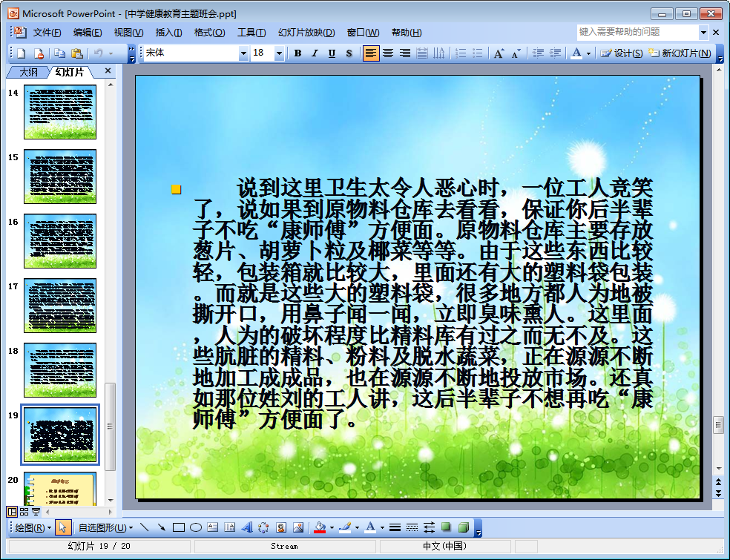730x560 pixels.
Task: Click the 新幻灯片 New Slide button
Action: [680, 53]
